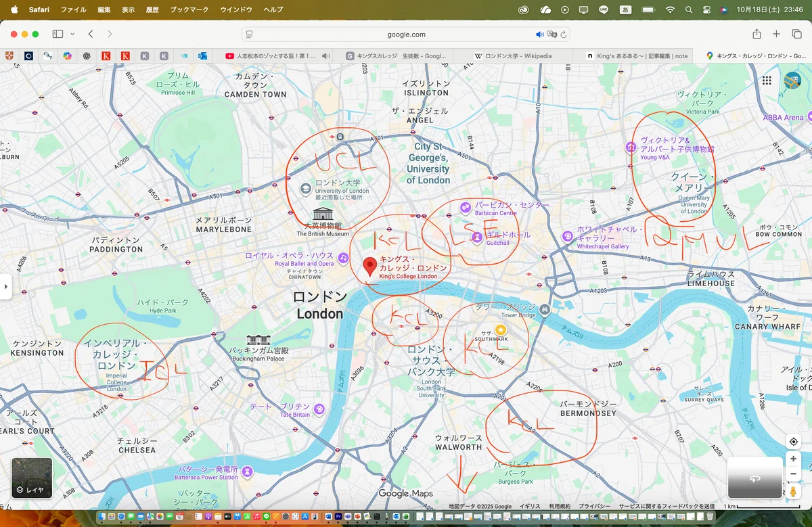Open Spotlight search in menu bar
The height and width of the screenshot is (527, 812).
(689, 9)
